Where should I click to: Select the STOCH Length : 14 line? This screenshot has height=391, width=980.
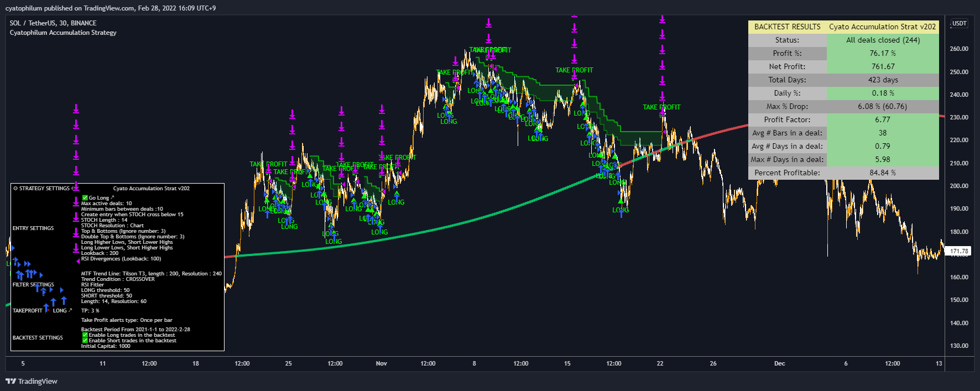[104, 220]
